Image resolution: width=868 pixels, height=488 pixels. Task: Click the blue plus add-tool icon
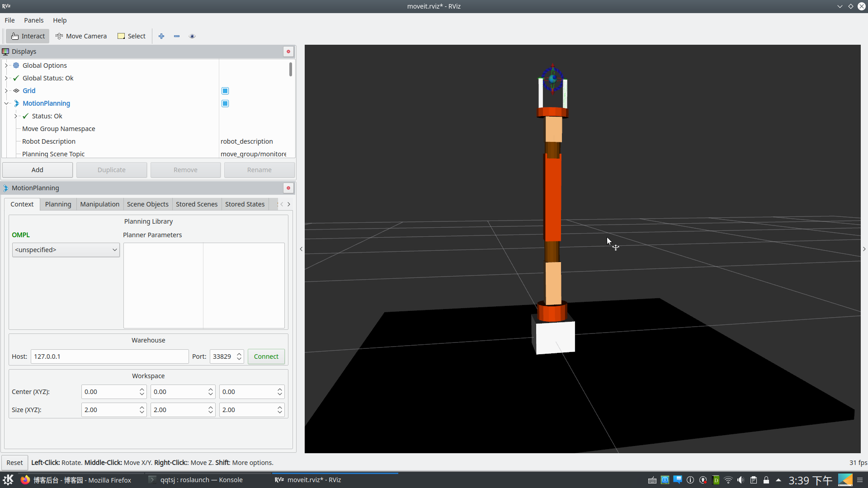(161, 36)
